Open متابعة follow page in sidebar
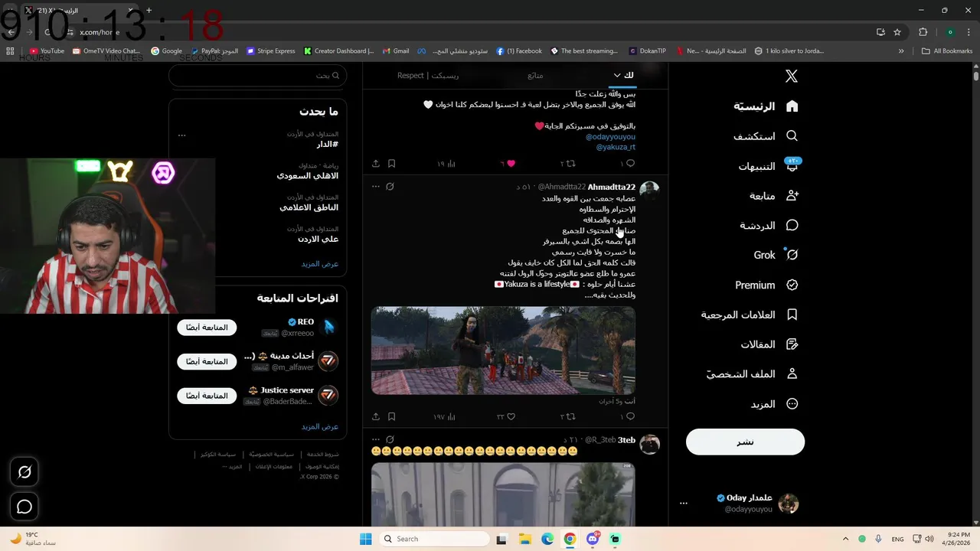Image resolution: width=980 pixels, height=551 pixels. tap(773, 196)
